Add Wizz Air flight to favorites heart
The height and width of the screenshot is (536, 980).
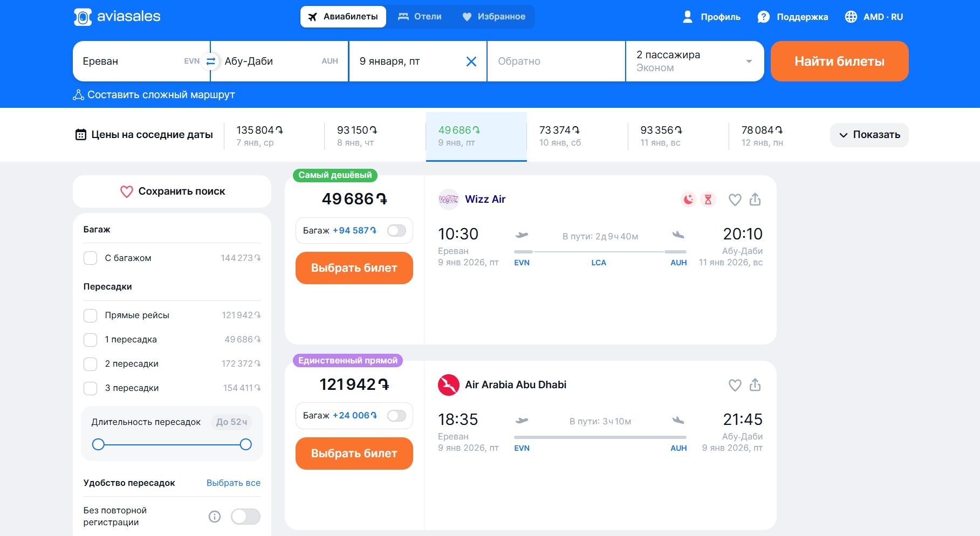pos(735,200)
